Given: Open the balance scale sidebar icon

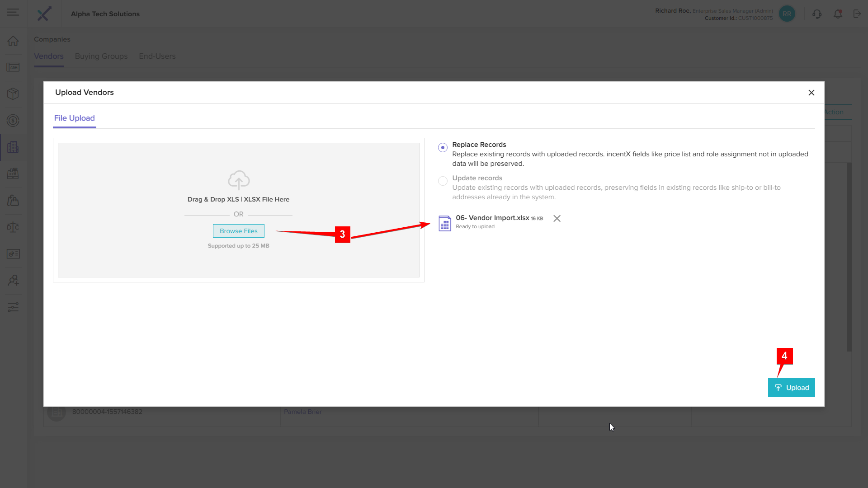Looking at the screenshot, I should coord(13,227).
